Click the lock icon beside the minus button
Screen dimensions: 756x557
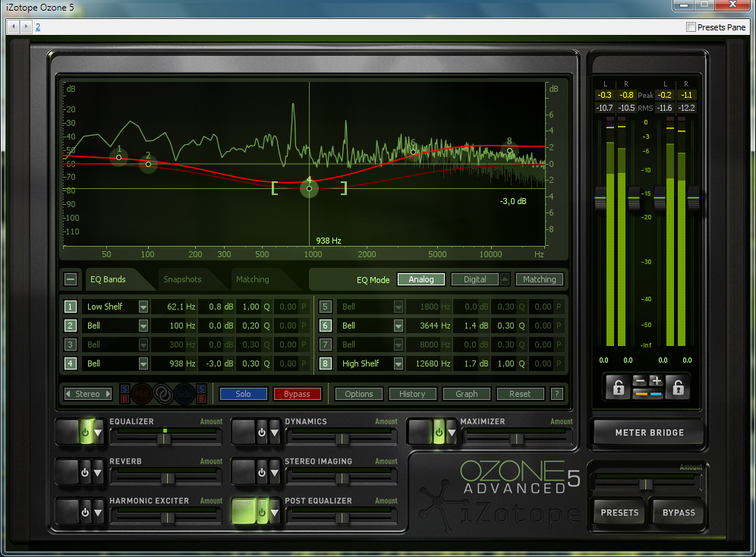tap(619, 387)
